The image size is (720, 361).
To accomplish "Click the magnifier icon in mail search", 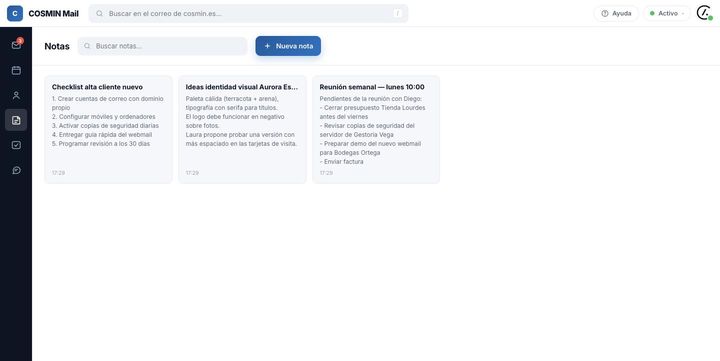I will pos(99,13).
